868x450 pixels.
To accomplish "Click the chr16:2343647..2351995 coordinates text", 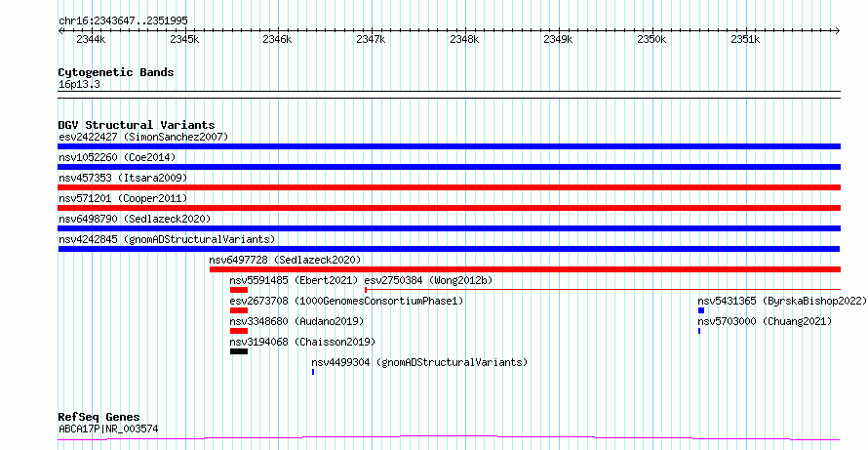I will point(123,21).
